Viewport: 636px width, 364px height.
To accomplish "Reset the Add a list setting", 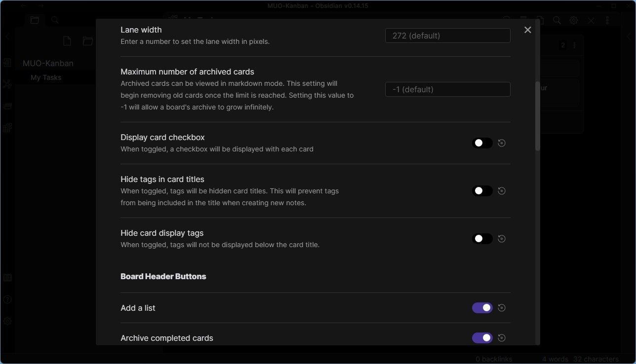I will 502,308.
